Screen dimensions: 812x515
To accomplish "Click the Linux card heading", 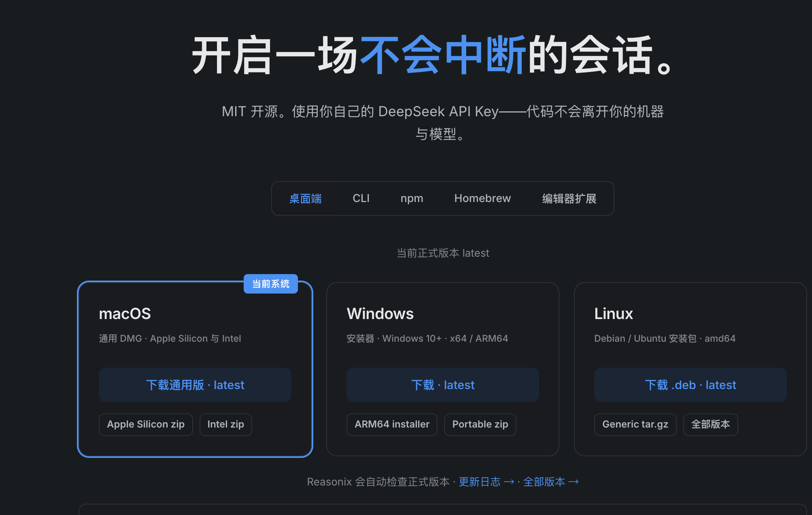I will 614,314.
